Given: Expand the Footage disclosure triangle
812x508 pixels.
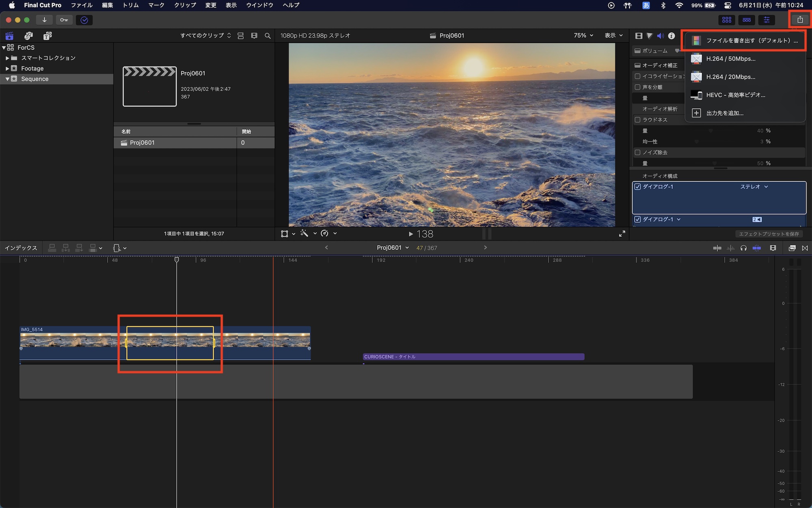Looking at the screenshot, I should [7, 69].
